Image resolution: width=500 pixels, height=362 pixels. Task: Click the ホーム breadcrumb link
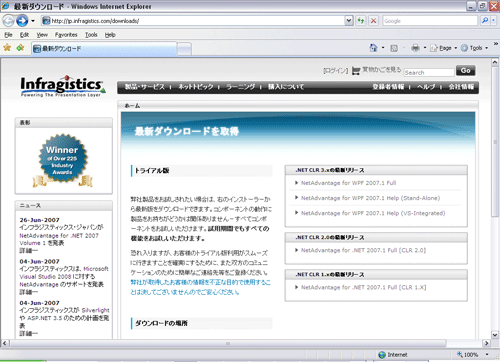click(132, 106)
